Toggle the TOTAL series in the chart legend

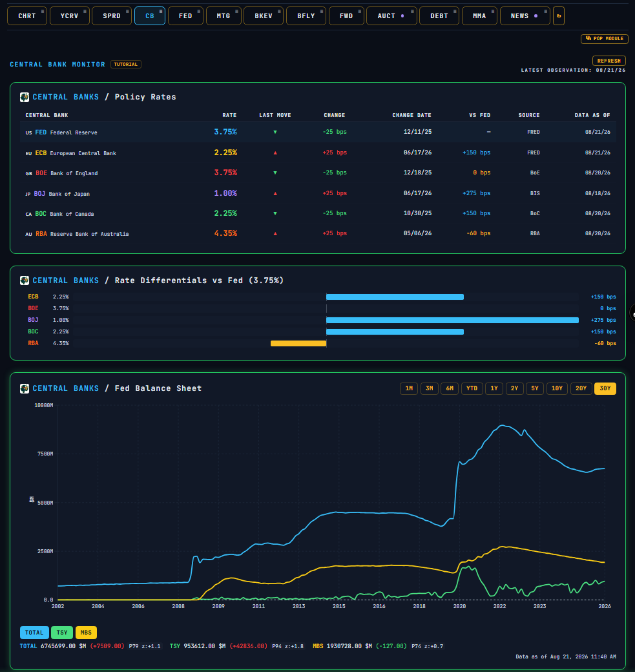34,633
